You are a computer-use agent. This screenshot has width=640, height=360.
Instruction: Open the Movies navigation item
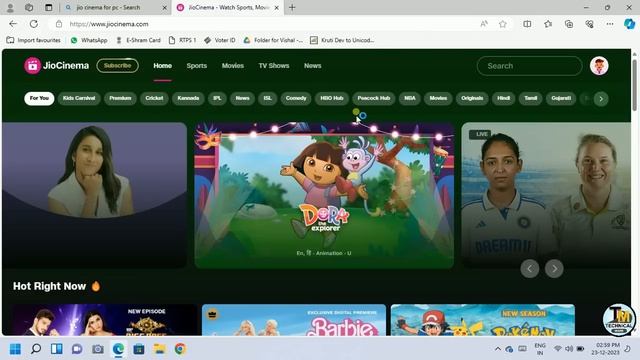coord(233,66)
